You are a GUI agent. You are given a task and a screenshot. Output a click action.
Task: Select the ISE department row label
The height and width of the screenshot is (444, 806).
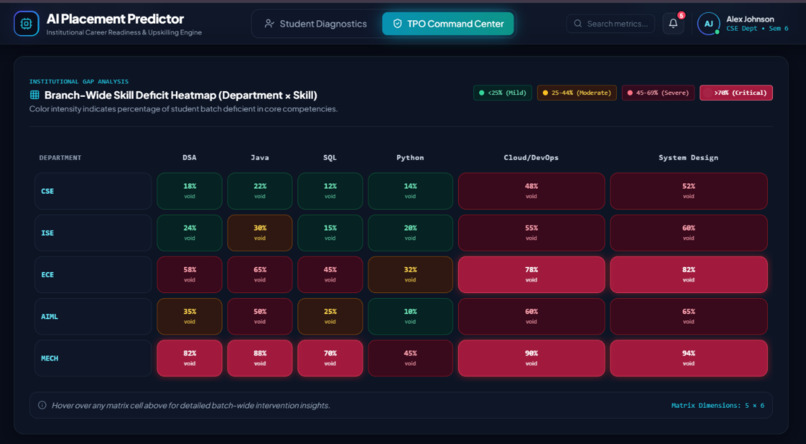[x=93, y=233]
